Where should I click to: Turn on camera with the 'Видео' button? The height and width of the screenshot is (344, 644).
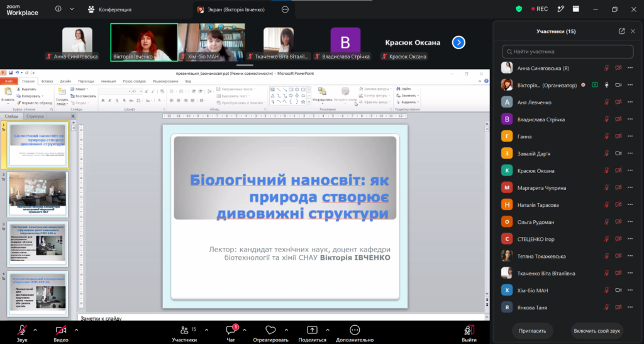point(61,333)
